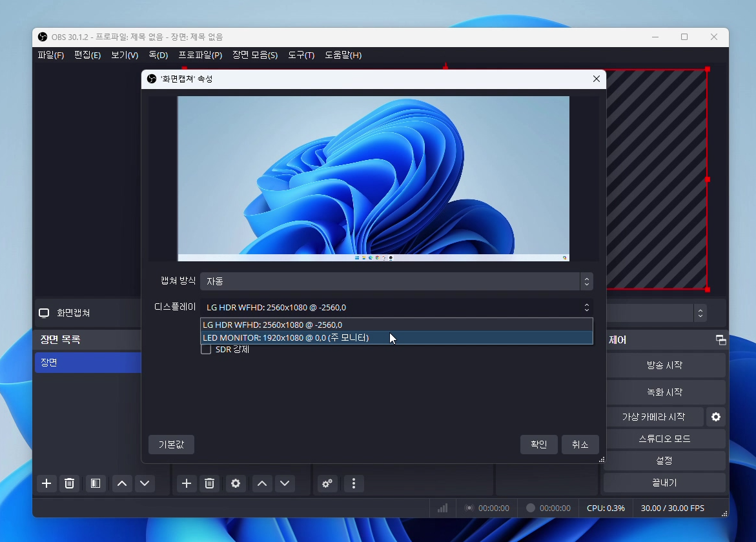Viewport: 756px width, 542px height.
Task: Enable the SDR 강제 checkbox
Action: pyautogui.click(x=206, y=349)
